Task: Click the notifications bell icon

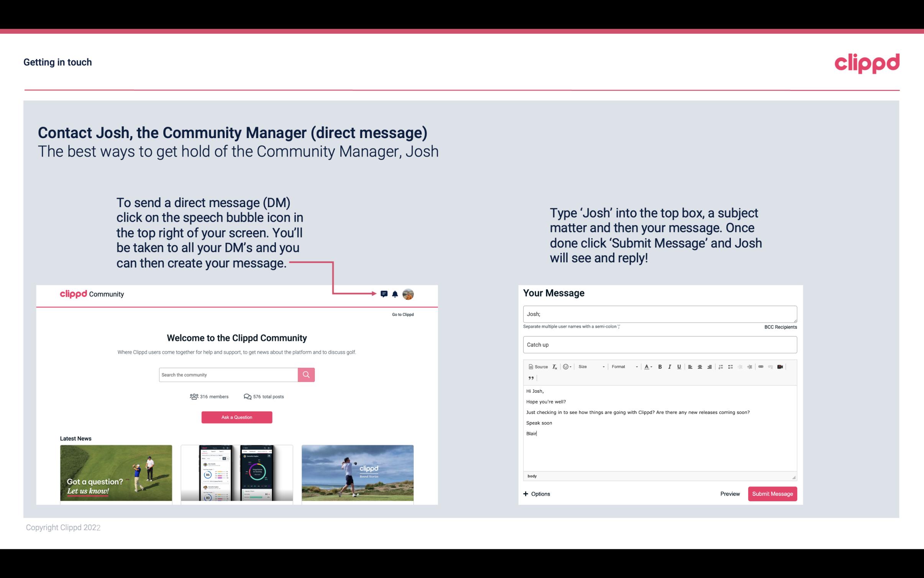Action: point(395,294)
